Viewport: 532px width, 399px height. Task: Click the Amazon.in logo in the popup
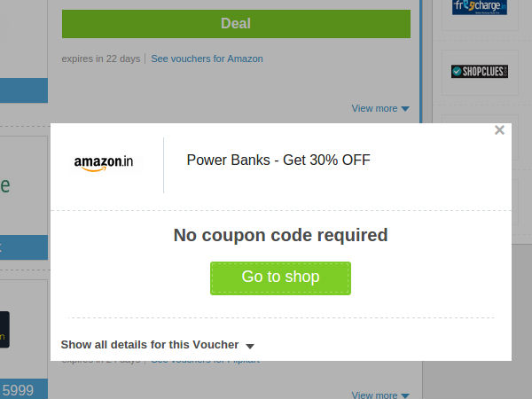104,163
